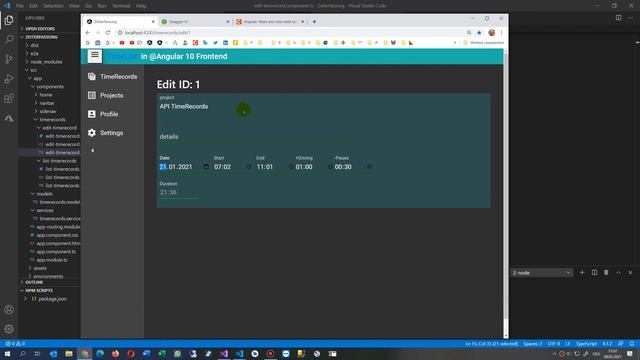640x360 pixels.
Task: Open the Explorer view in VS Code activity bar
Action: [x=9, y=20]
